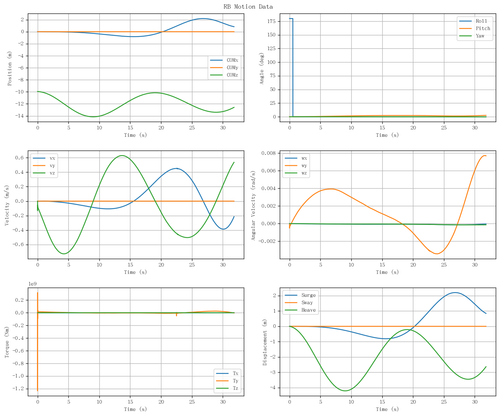Click the Roll legend entry
This screenshot has height=416, width=500.
[473, 21]
